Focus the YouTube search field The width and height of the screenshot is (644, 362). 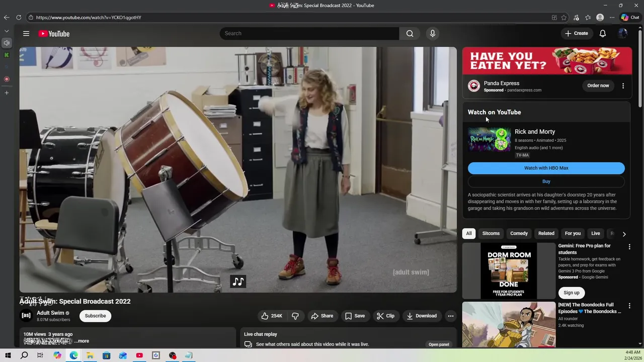pos(309,34)
